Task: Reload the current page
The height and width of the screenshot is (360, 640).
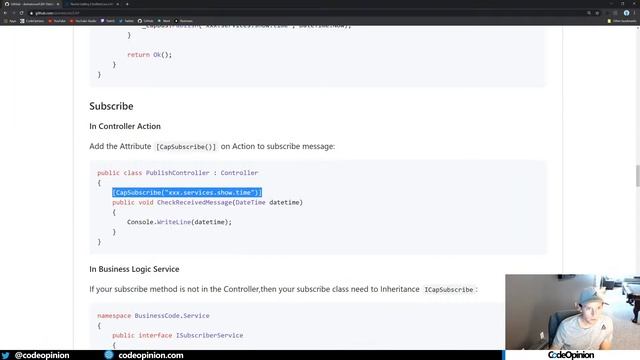Action: [22, 13]
